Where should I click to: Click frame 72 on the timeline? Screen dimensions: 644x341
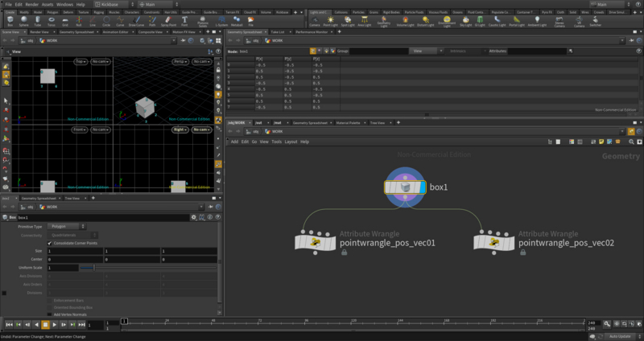(259, 323)
